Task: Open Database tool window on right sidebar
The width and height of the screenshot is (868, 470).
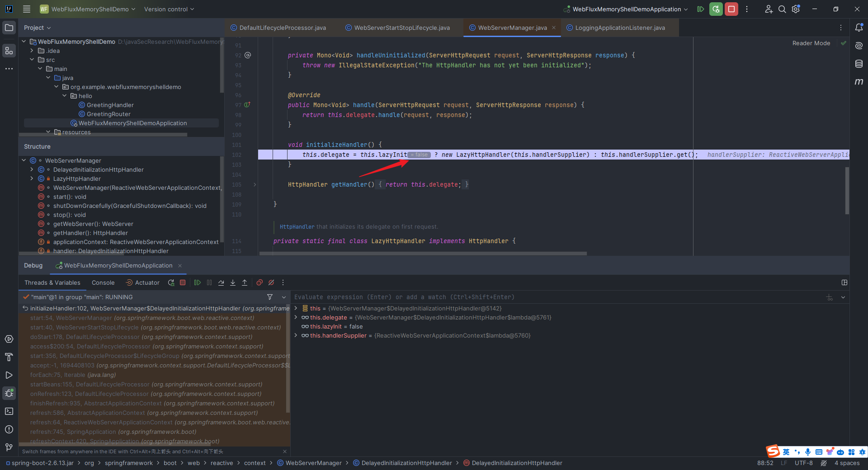Action: point(859,64)
